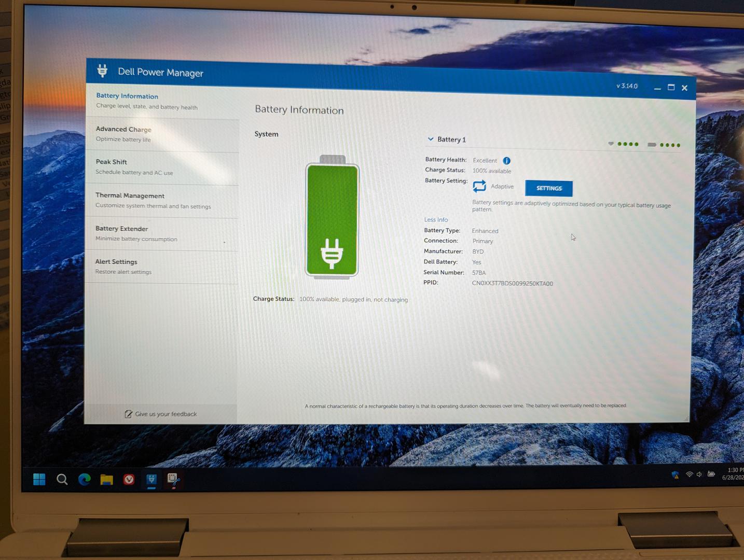
Task: Launch Microsoft Edge from taskbar
Action: [84, 480]
